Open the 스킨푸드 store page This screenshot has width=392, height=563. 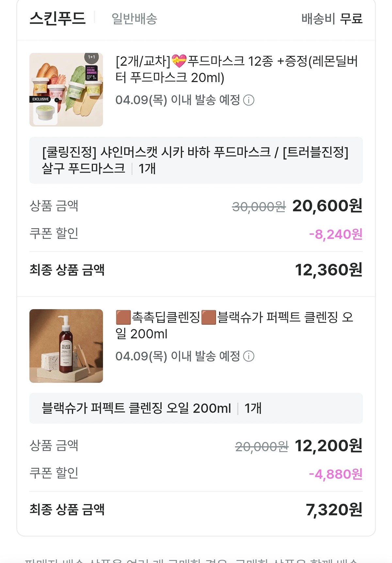[x=58, y=18]
